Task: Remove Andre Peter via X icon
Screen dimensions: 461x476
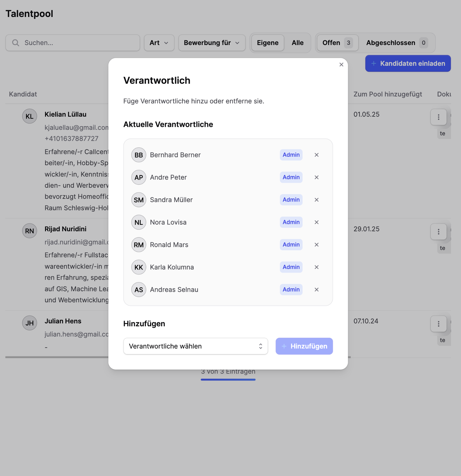Action: 316,177
